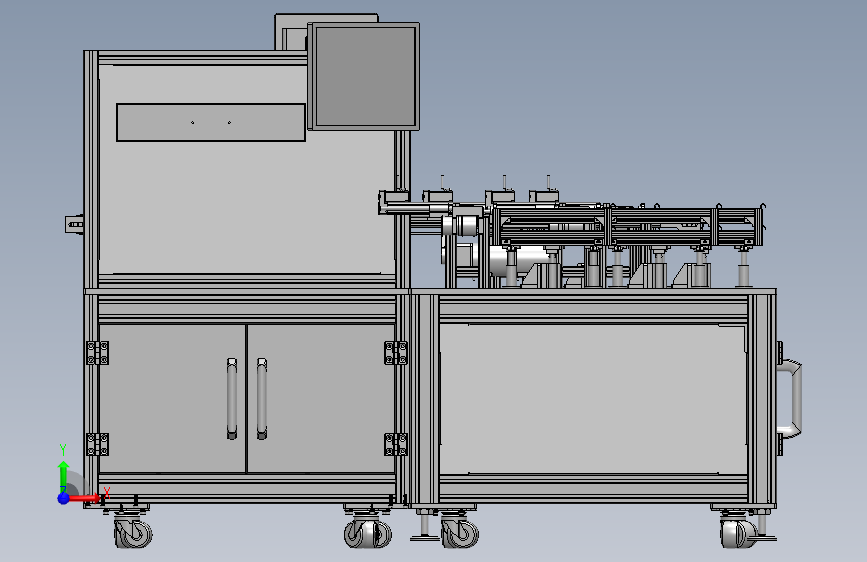
Task: Select the lower hinge on the left door
Action: [x=97, y=445]
